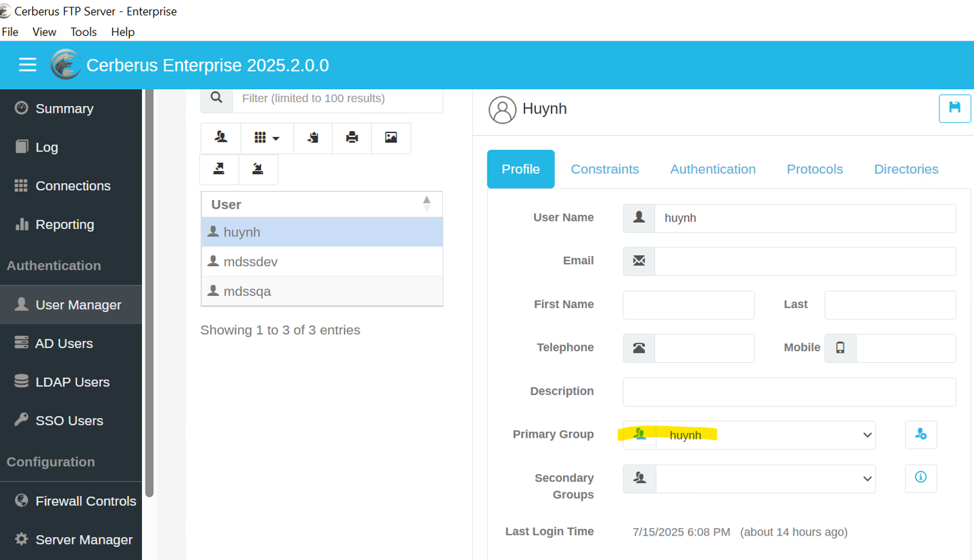
Task: Click the mobile phone icon
Action: coord(840,348)
